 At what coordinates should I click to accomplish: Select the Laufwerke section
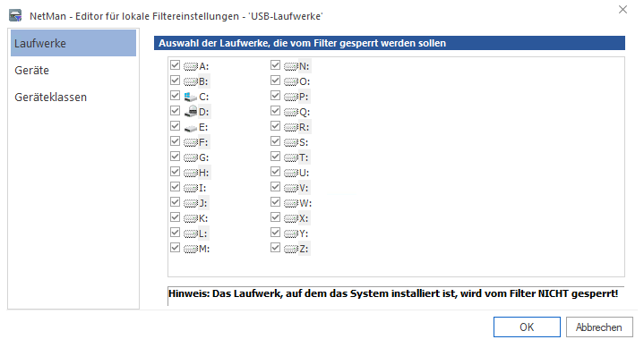point(73,43)
